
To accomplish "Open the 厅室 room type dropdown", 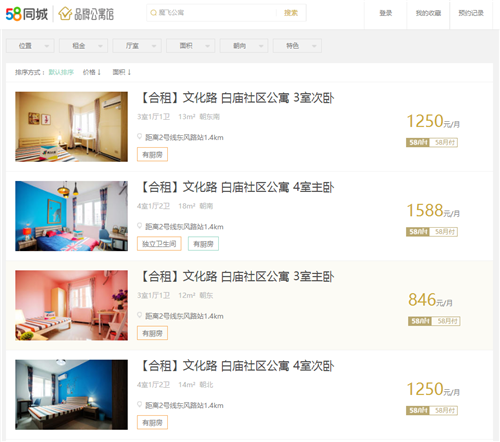I will [137, 46].
